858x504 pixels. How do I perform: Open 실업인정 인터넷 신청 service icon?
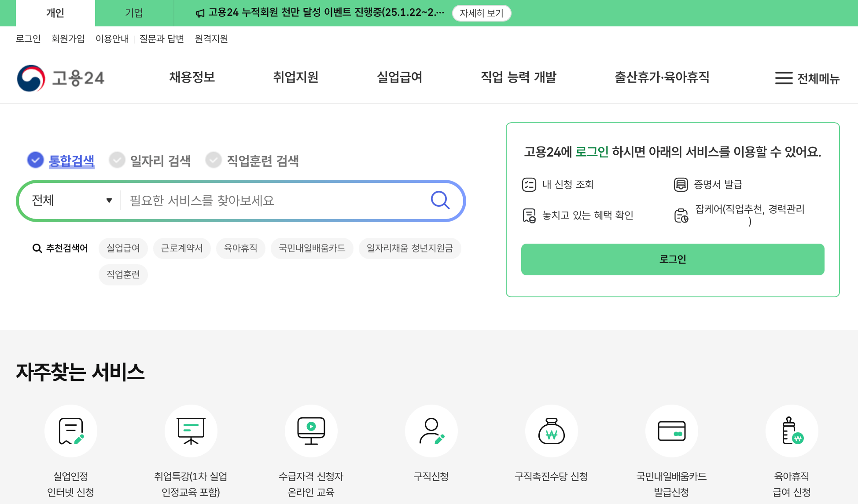[71, 431]
